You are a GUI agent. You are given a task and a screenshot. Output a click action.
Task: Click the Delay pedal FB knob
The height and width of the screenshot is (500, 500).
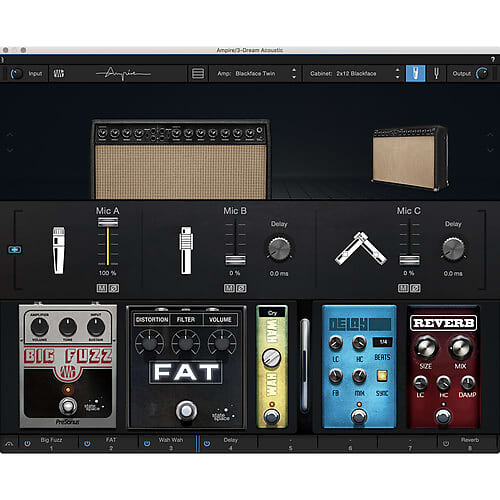click(x=336, y=376)
